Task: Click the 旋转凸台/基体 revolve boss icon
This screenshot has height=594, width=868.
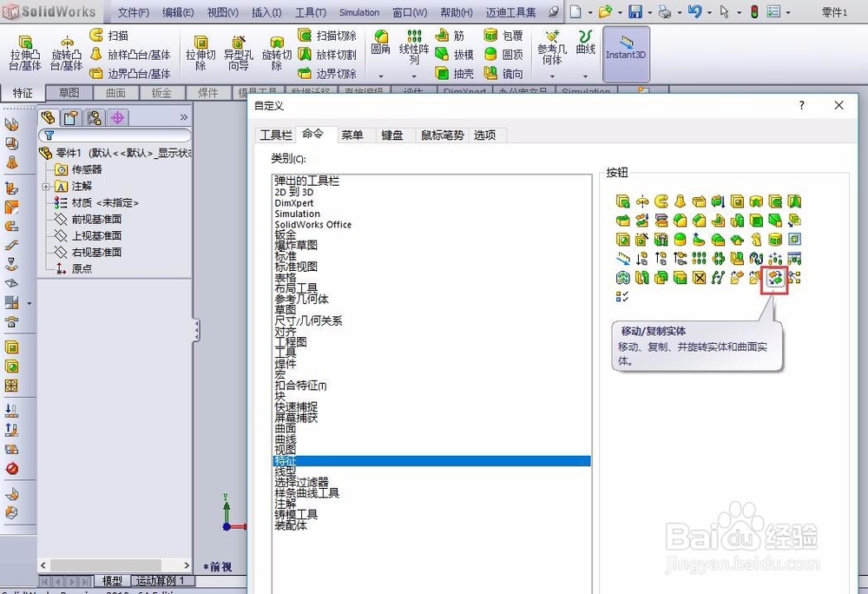Action: coord(67,53)
